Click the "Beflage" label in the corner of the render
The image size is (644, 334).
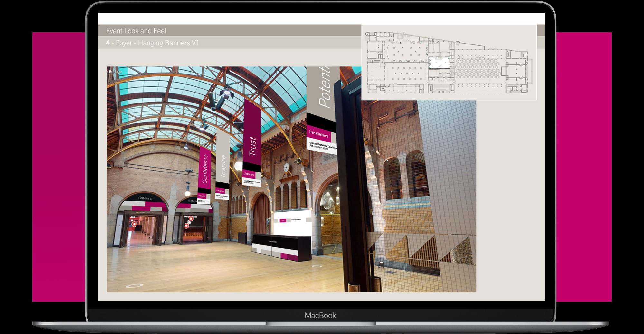pos(115,72)
